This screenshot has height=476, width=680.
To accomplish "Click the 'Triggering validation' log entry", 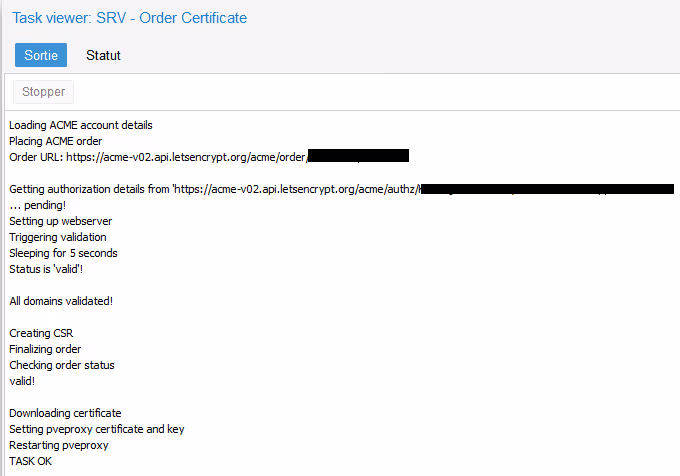I will (58, 237).
